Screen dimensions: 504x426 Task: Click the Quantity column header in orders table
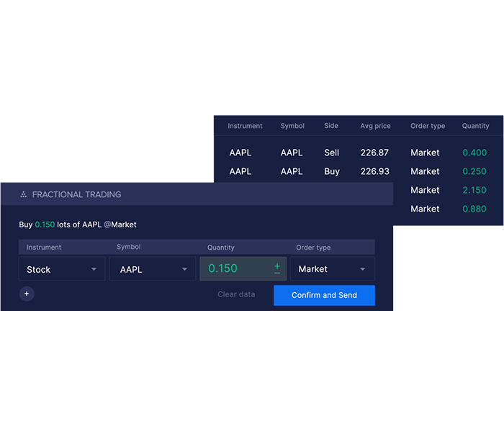[x=475, y=126]
